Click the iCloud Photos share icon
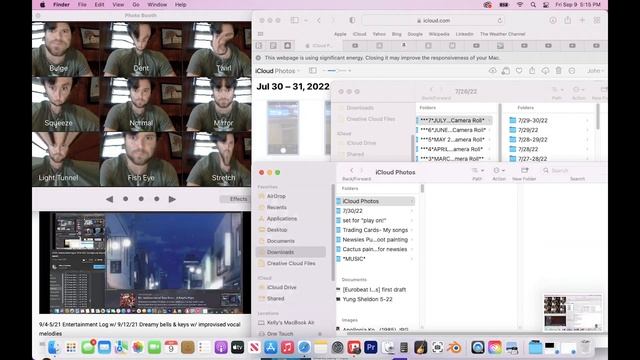Image resolution: width=640 pixels, height=360 pixels. pos(532,71)
